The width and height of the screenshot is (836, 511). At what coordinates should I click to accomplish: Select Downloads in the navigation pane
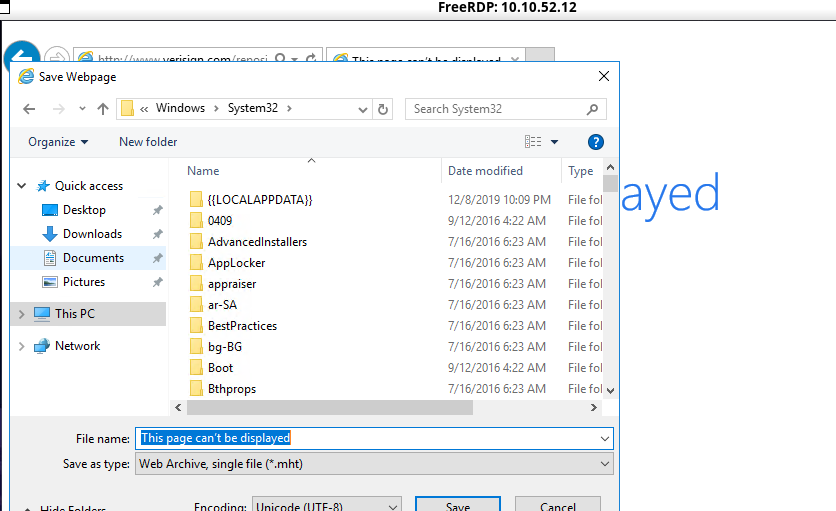[x=92, y=234]
